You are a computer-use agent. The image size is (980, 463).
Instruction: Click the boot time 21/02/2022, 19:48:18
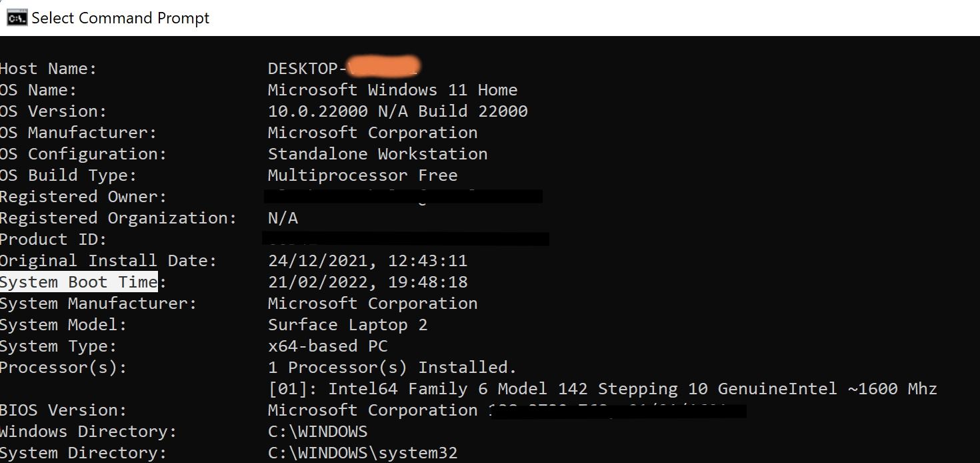(367, 282)
